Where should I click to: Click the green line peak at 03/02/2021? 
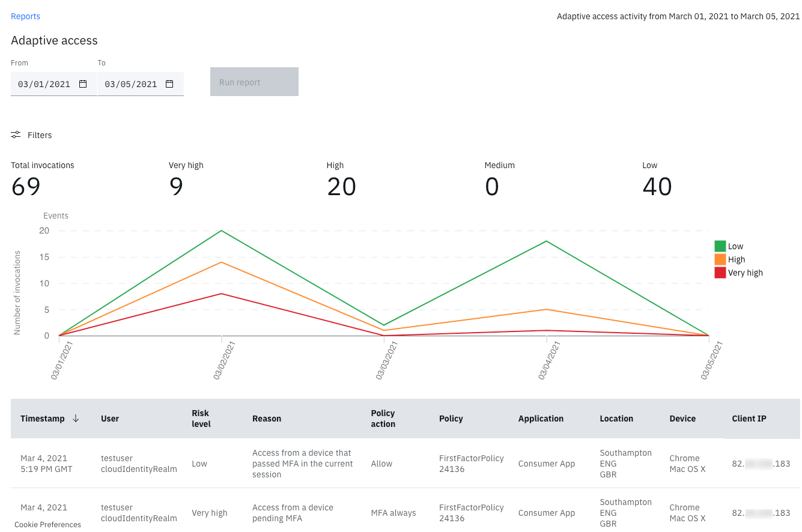tap(222, 231)
